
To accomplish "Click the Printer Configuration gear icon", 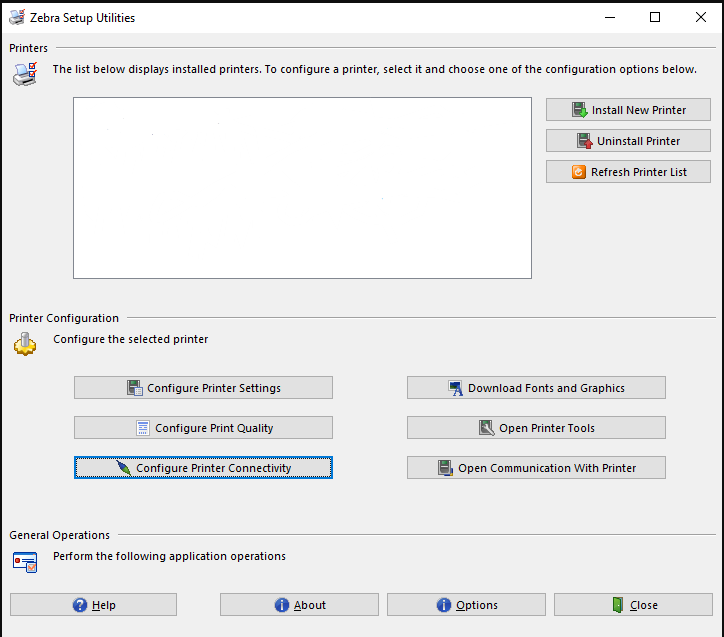I will pyautogui.click(x=24, y=345).
